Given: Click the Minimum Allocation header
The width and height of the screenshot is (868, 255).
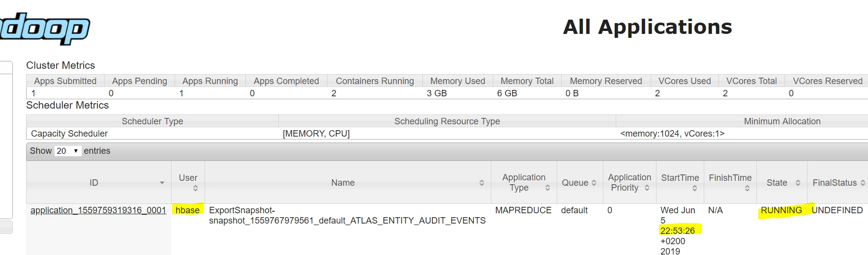Looking at the screenshot, I should (x=782, y=121).
